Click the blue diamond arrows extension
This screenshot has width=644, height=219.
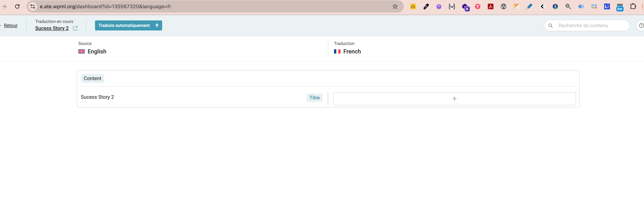(581, 6)
